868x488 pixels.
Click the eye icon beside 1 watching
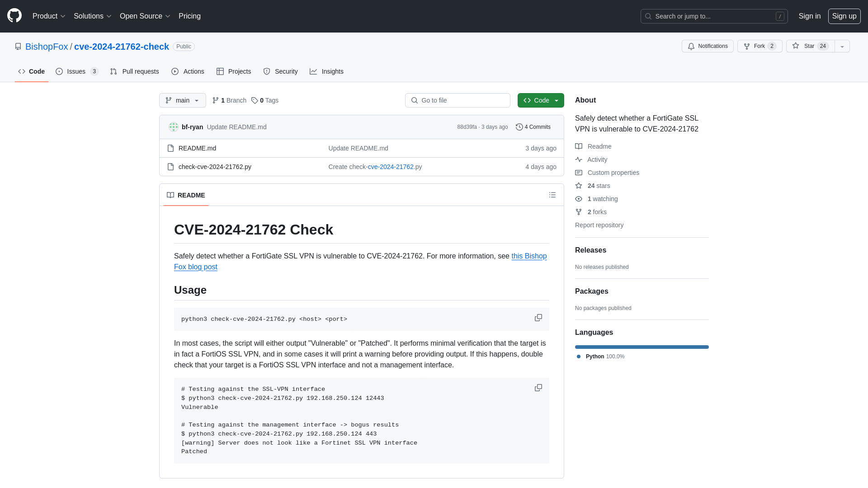pyautogui.click(x=579, y=199)
